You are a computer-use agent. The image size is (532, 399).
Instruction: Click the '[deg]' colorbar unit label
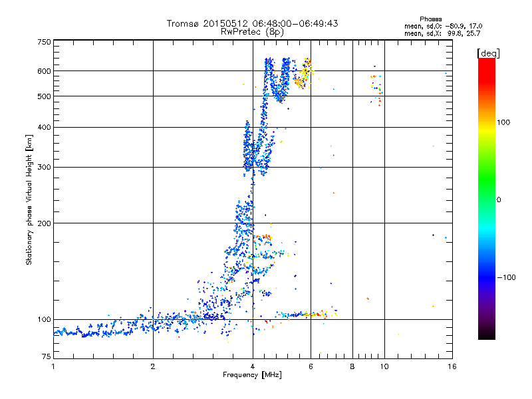click(488, 53)
